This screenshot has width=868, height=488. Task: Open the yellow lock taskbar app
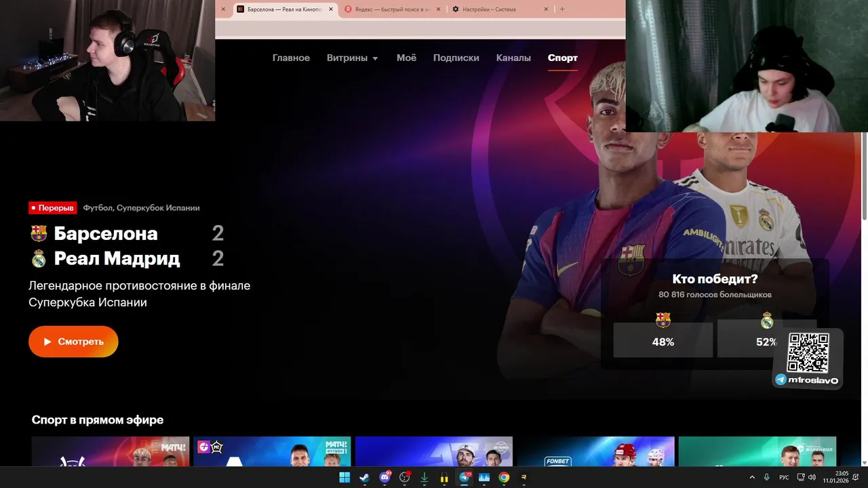click(x=444, y=477)
